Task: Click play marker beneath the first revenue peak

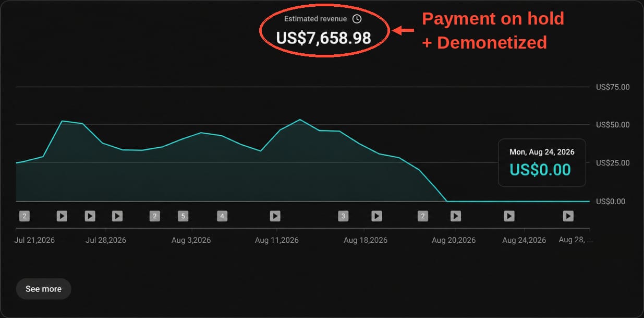Action: click(x=62, y=216)
